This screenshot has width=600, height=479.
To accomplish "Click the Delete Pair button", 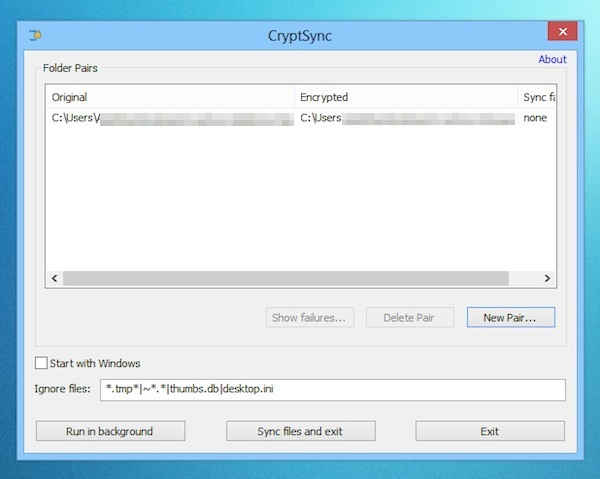I will click(x=410, y=318).
